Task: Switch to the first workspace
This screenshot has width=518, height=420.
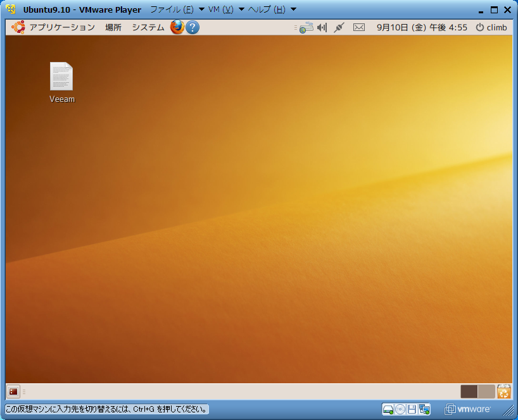Action: [x=469, y=392]
